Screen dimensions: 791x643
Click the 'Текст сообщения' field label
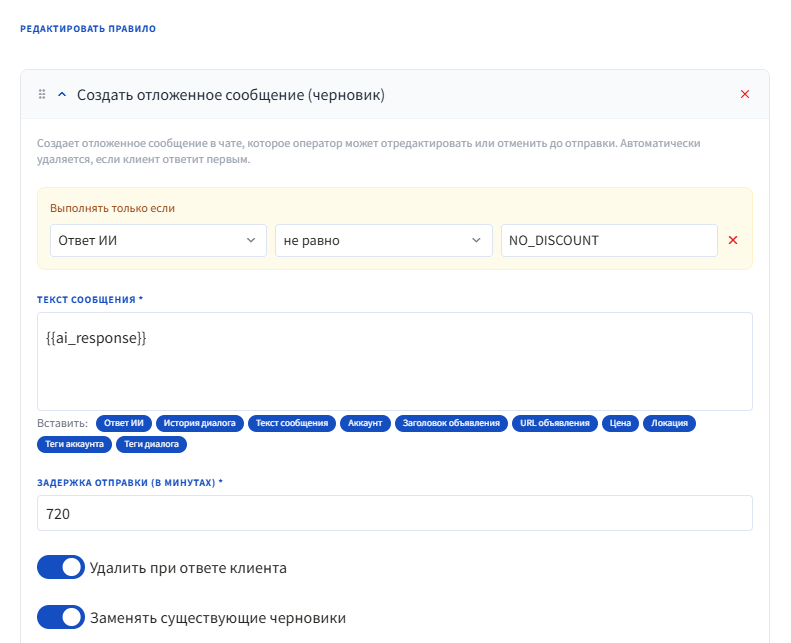click(90, 300)
